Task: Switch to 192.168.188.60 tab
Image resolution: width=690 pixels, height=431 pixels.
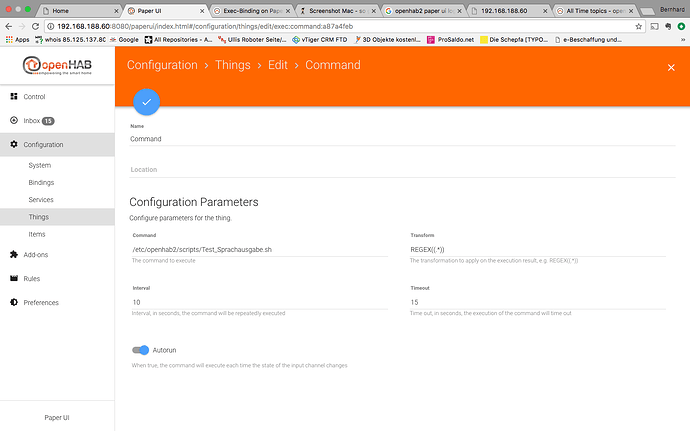Action: click(508, 11)
